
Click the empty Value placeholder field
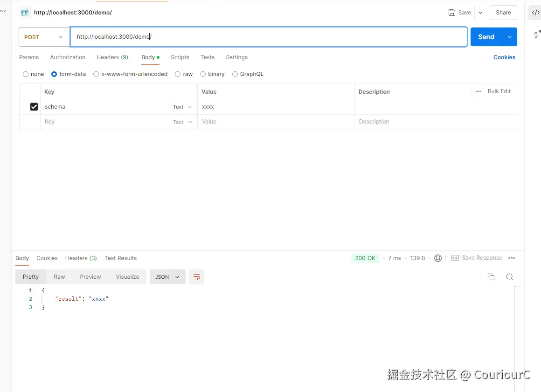click(x=276, y=122)
